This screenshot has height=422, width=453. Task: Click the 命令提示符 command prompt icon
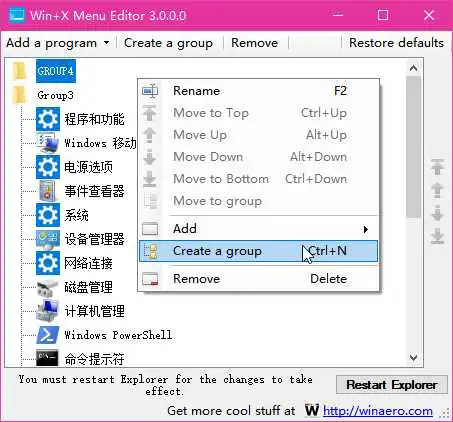[47, 358]
